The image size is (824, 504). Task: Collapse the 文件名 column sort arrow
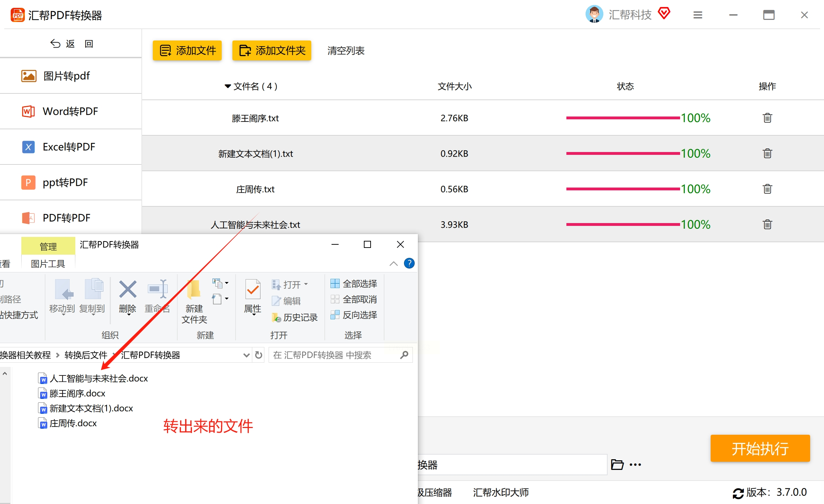(x=228, y=86)
